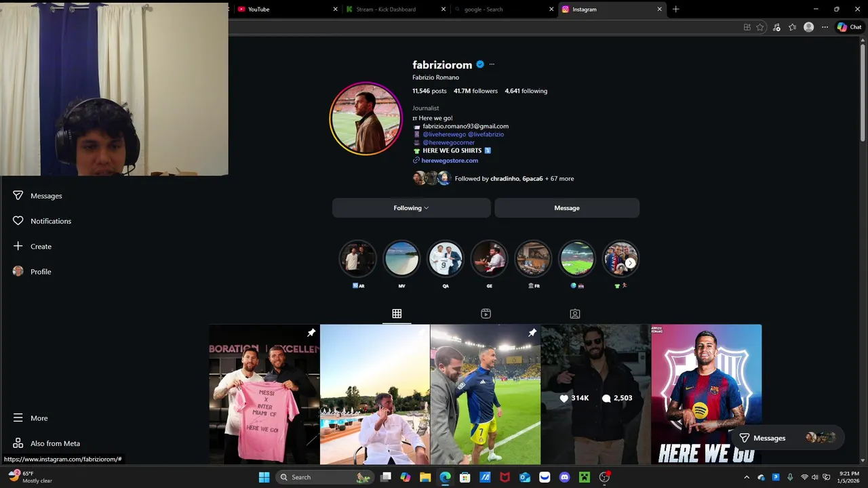This screenshot has height=488, width=868.
Task: Open browser Settings and more menu
Action: (x=825, y=27)
